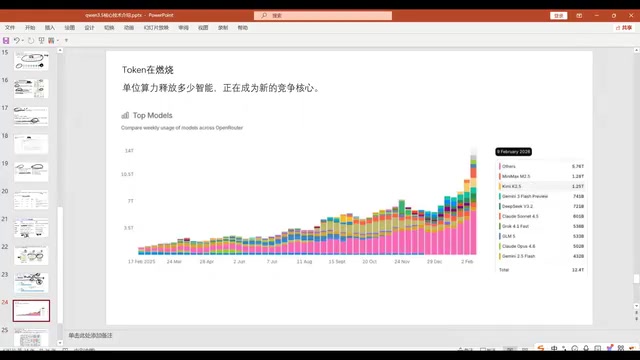The height and width of the screenshot is (360, 640).
Task: Click the thumbnail pane scroll-down arrow
Action: pos(60,343)
